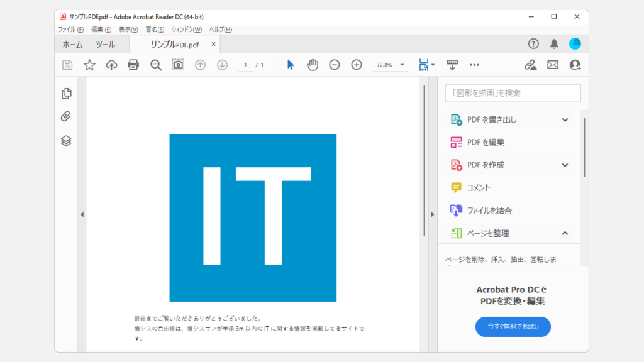The width and height of the screenshot is (644, 362).
Task: Click the zoom out minus icon
Action: (335, 65)
